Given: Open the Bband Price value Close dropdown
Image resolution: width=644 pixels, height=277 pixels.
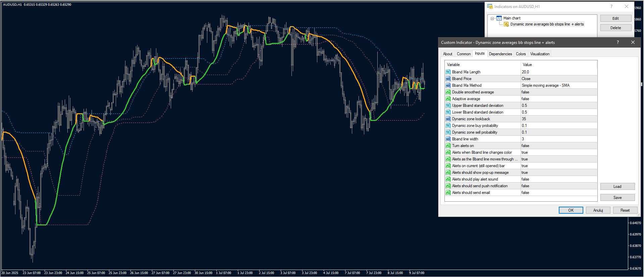Looking at the screenshot, I should tap(559, 79).
